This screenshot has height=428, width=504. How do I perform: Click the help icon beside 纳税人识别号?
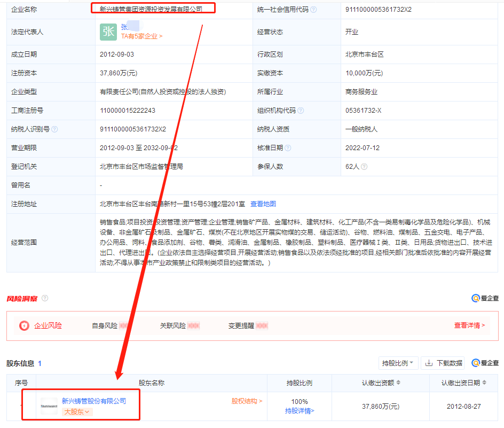(54, 129)
